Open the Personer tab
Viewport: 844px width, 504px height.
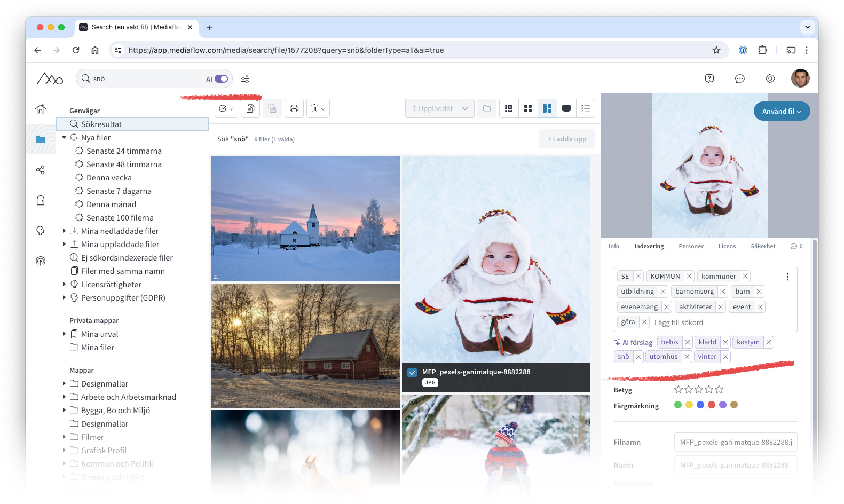(x=691, y=246)
